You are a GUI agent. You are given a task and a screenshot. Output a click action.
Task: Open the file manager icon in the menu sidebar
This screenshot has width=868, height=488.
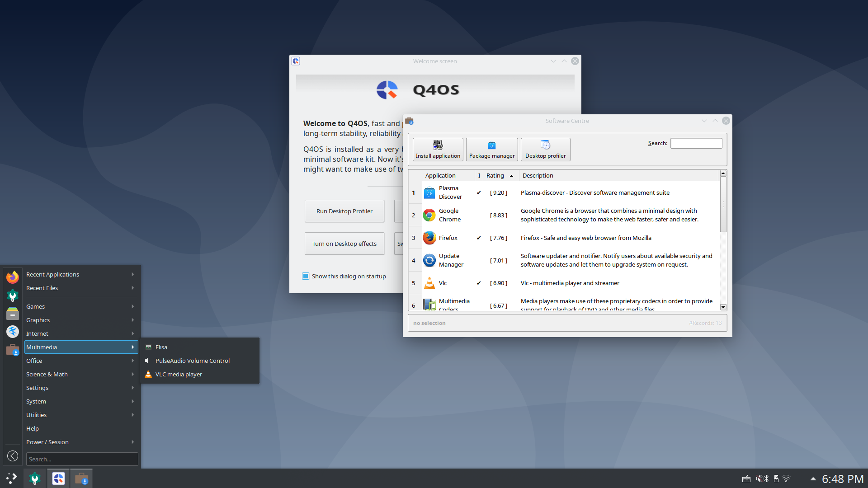pos(13,313)
